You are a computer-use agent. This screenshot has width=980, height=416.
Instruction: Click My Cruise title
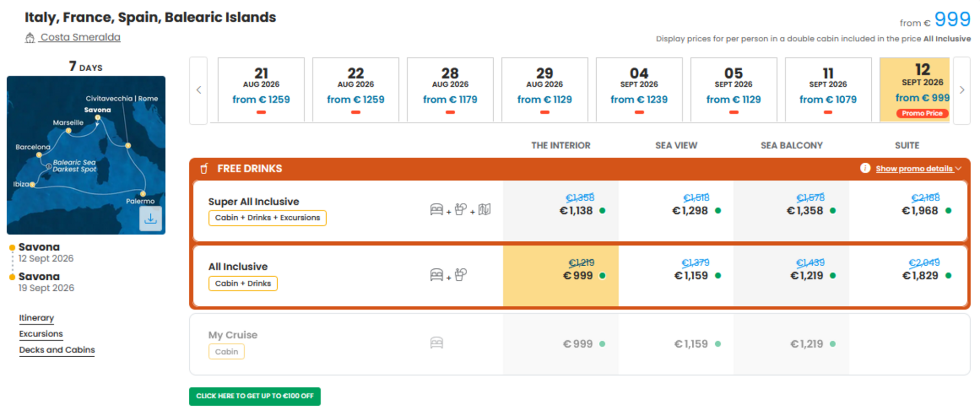[x=233, y=335]
